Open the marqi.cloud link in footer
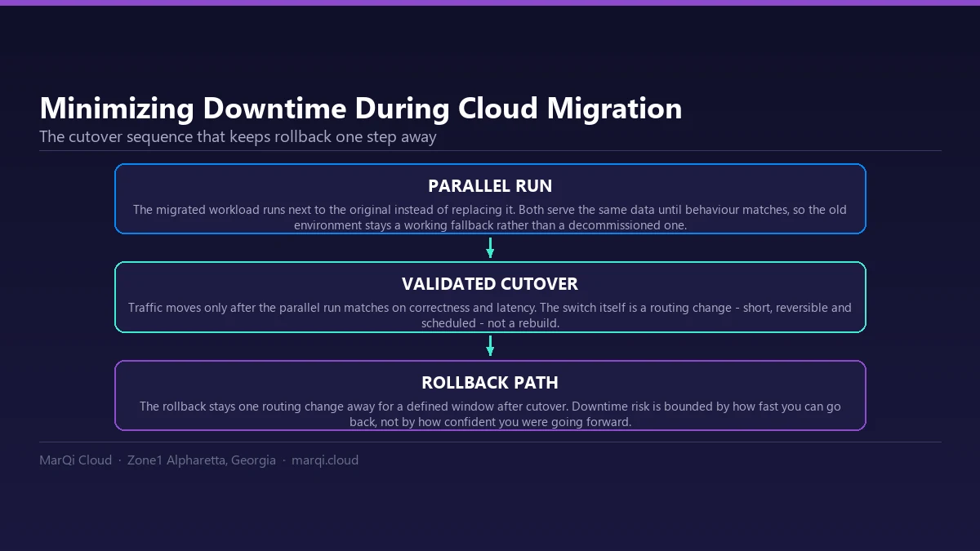 [x=325, y=460]
